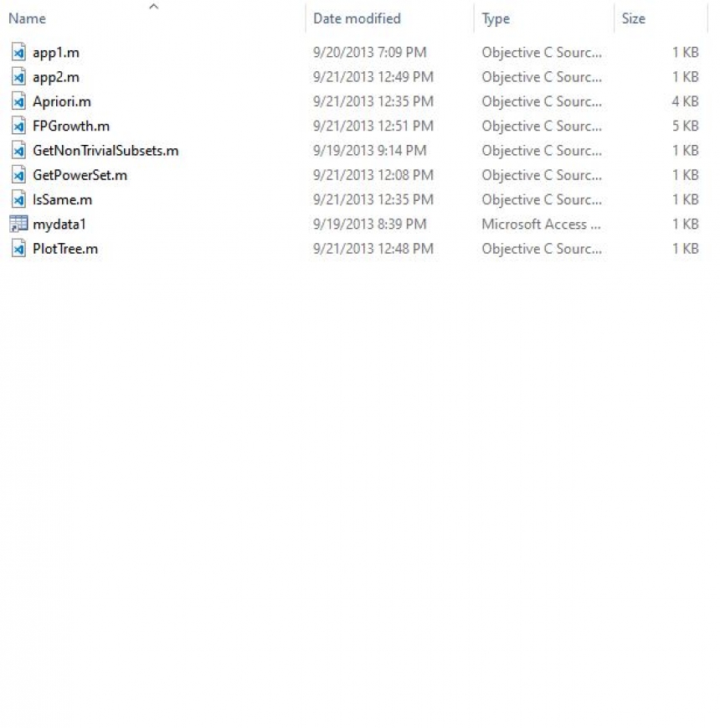Viewport: 720px width, 728px height.
Task: Click IsSame.m's 12:35 PM date cell
Action: point(373,199)
